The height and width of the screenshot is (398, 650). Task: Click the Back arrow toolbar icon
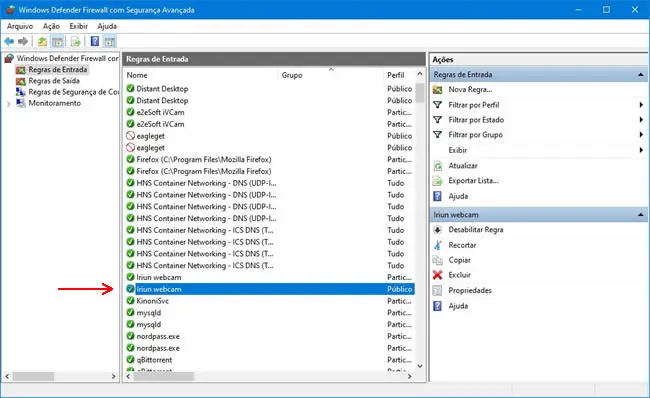9,41
